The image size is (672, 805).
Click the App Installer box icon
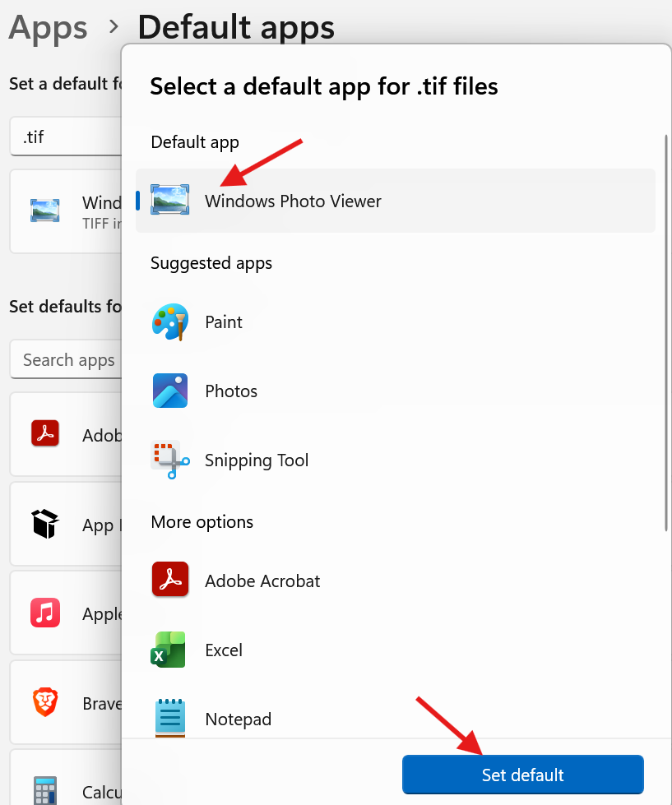click(45, 524)
